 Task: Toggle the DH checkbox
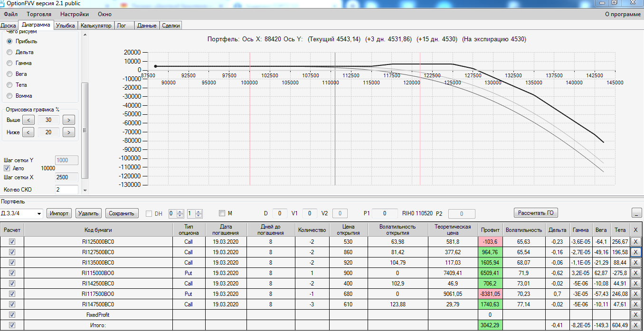pyautogui.click(x=149, y=213)
